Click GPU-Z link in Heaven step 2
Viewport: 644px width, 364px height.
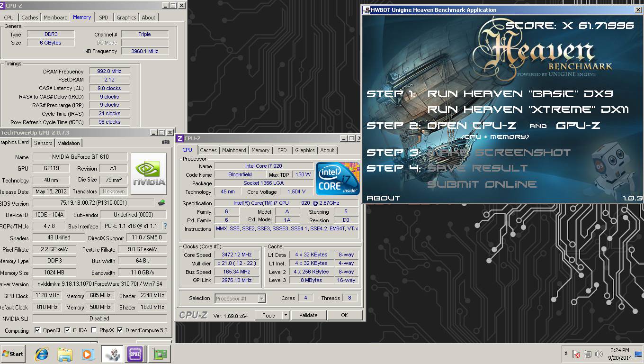pos(578,126)
